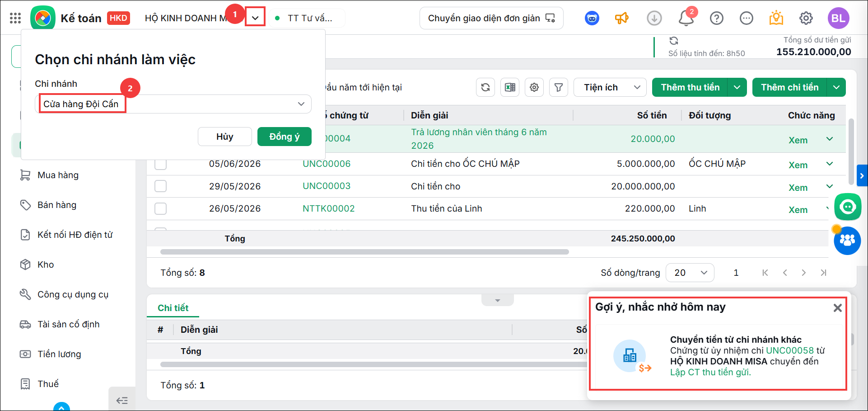
Task: Open Tài sản cố định menu
Action: point(68,324)
